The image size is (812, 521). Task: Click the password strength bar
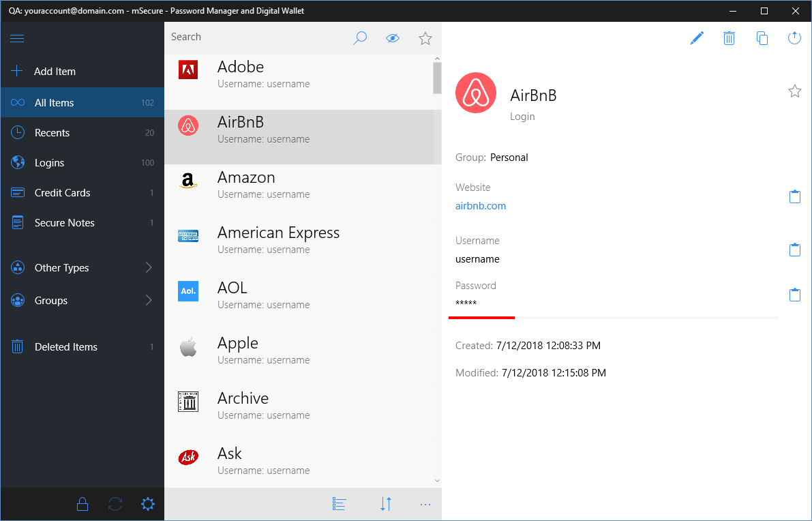(x=614, y=318)
